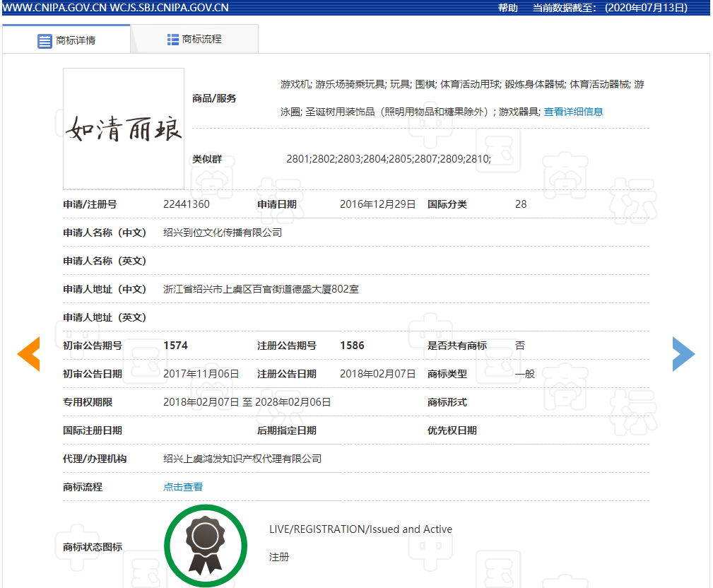The width and height of the screenshot is (713, 588).
Task: Select LIVE/REGISTRATION/Issued and Active status text
Action: pos(360,529)
